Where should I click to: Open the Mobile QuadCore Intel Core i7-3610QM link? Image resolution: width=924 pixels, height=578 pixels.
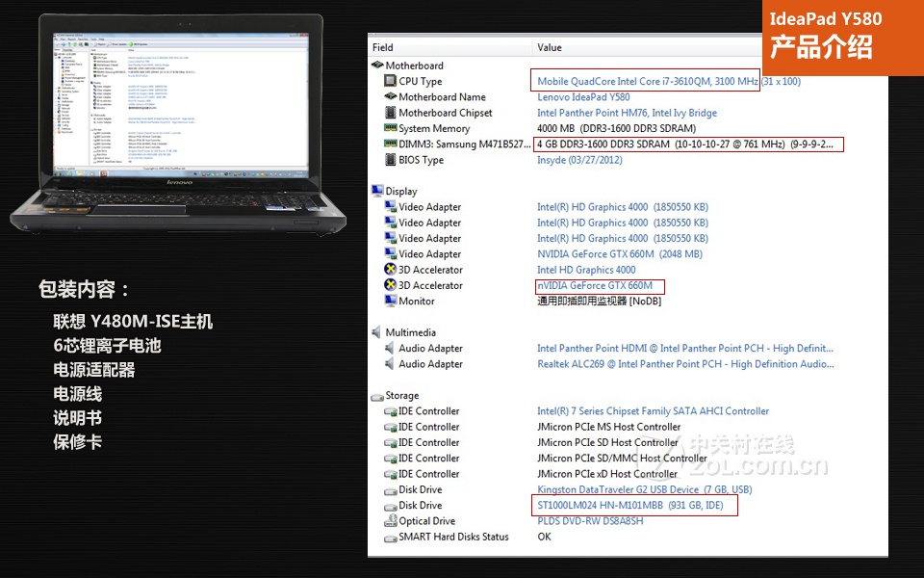(x=648, y=81)
